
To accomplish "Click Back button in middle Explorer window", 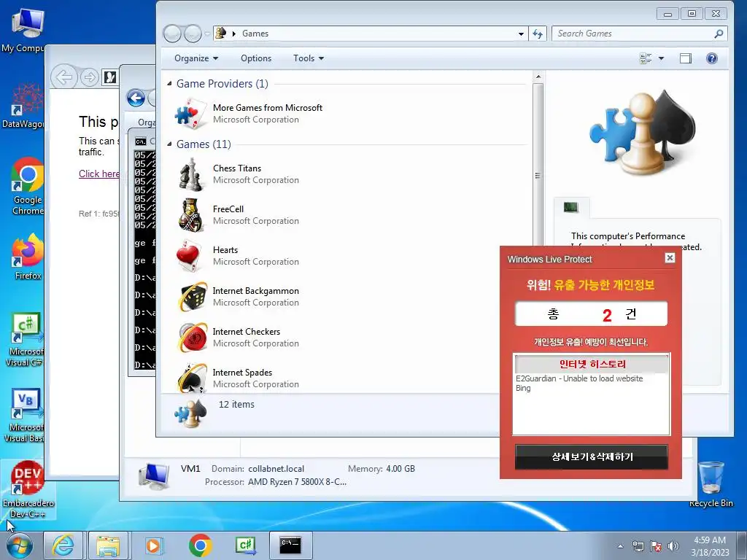I will (136, 98).
